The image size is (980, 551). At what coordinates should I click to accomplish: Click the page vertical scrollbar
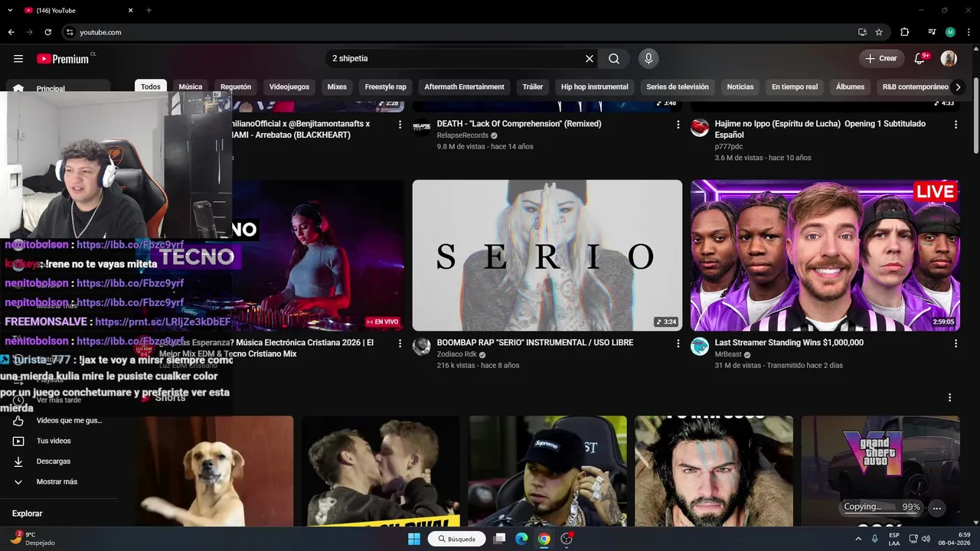[975, 115]
